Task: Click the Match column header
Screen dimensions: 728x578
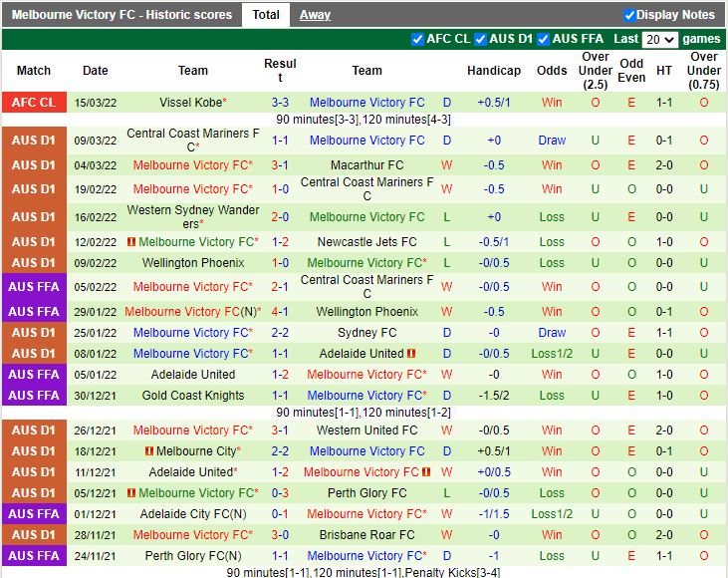Action: pos(34,70)
